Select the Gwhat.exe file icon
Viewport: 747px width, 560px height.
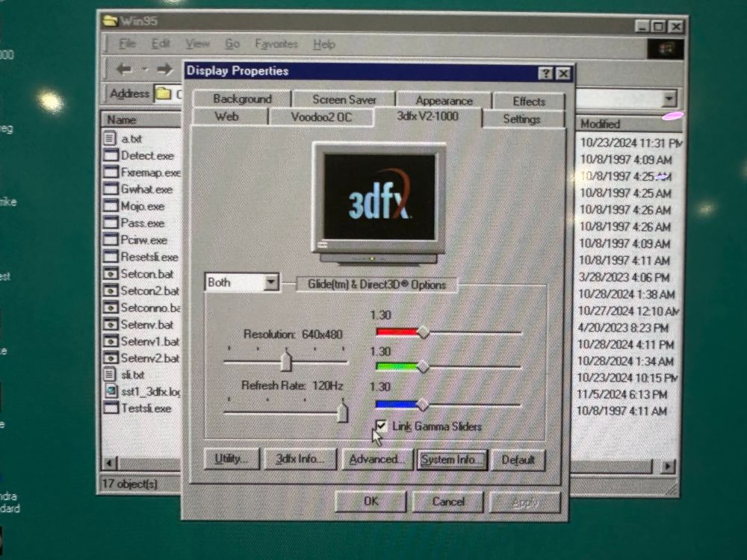(x=111, y=189)
